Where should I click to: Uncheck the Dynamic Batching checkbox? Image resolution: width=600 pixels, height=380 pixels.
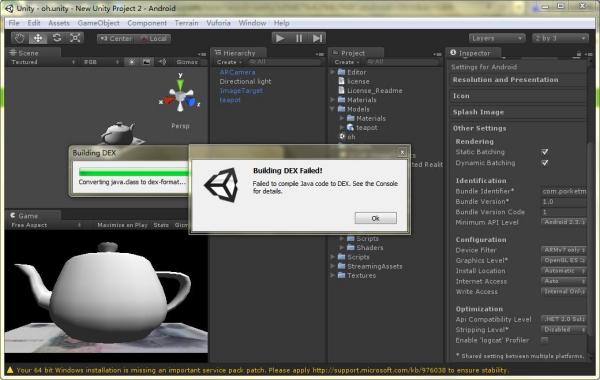point(545,163)
